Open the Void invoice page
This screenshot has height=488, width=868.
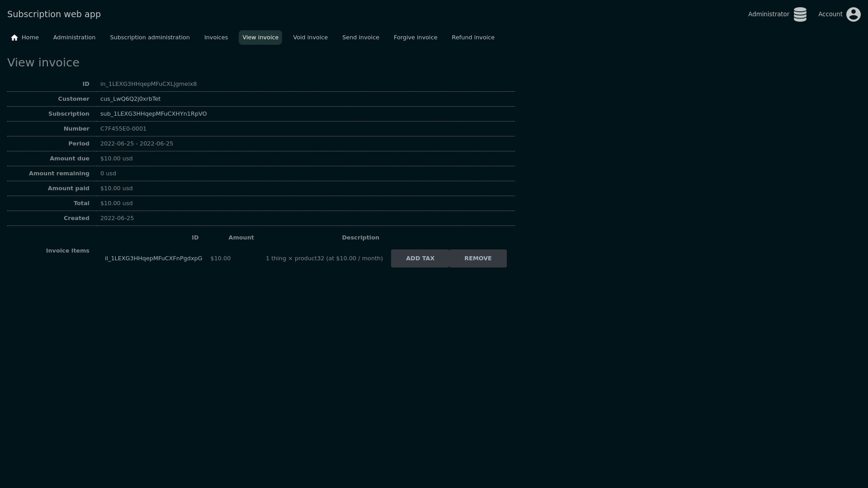coord(310,38)
